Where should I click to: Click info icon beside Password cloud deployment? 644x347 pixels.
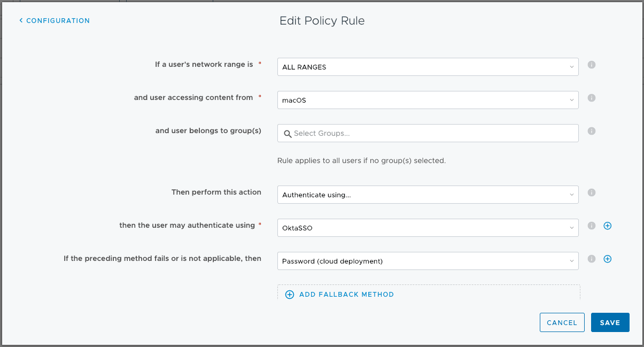point(592,259)
